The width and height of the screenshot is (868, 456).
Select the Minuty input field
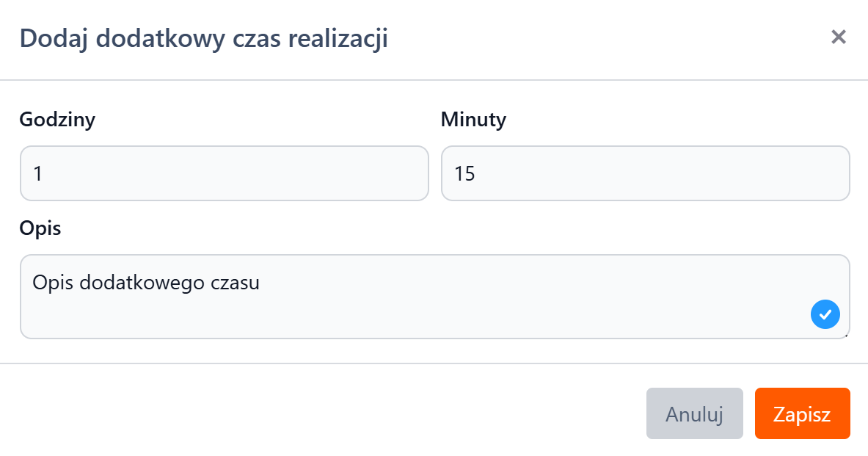pos(646,173)
